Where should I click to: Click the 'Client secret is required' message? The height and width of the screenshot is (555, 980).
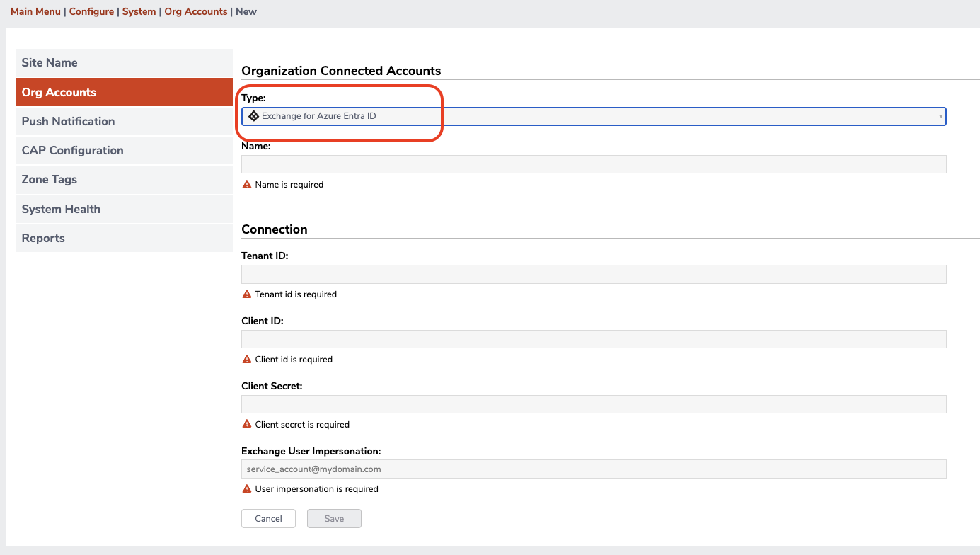302,425
